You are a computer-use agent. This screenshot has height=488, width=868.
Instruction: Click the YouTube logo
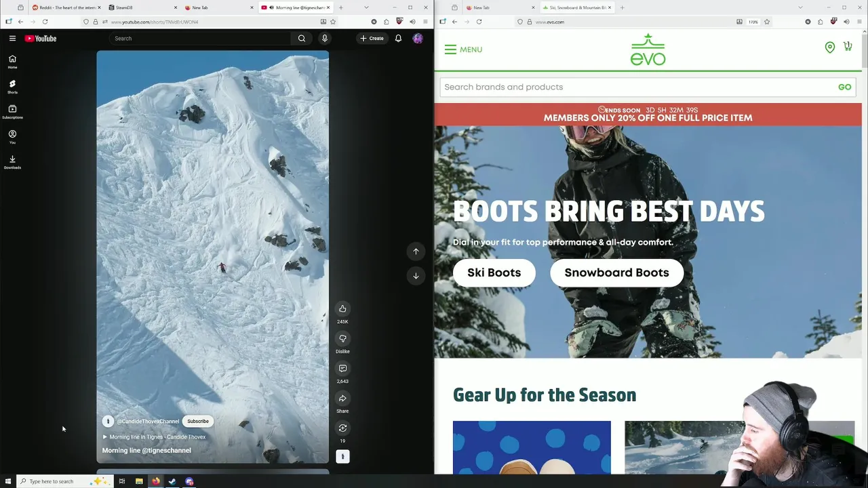coord(41,39)
